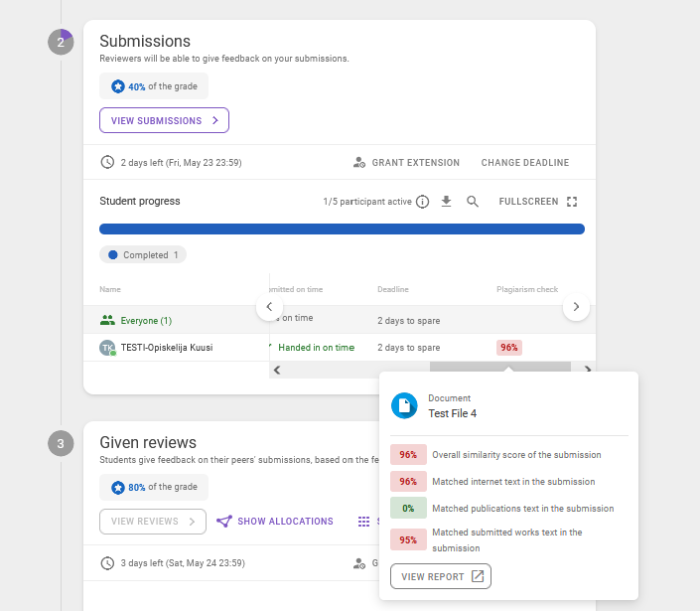Open the View Submissions button
700x611 pixels.
pyautogui.click(x=164, y=120)
